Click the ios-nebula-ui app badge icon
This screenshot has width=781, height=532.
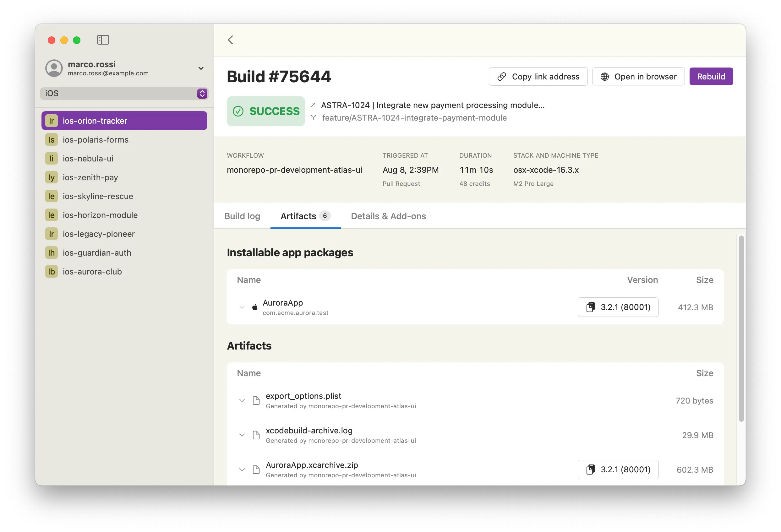point(52,159)
